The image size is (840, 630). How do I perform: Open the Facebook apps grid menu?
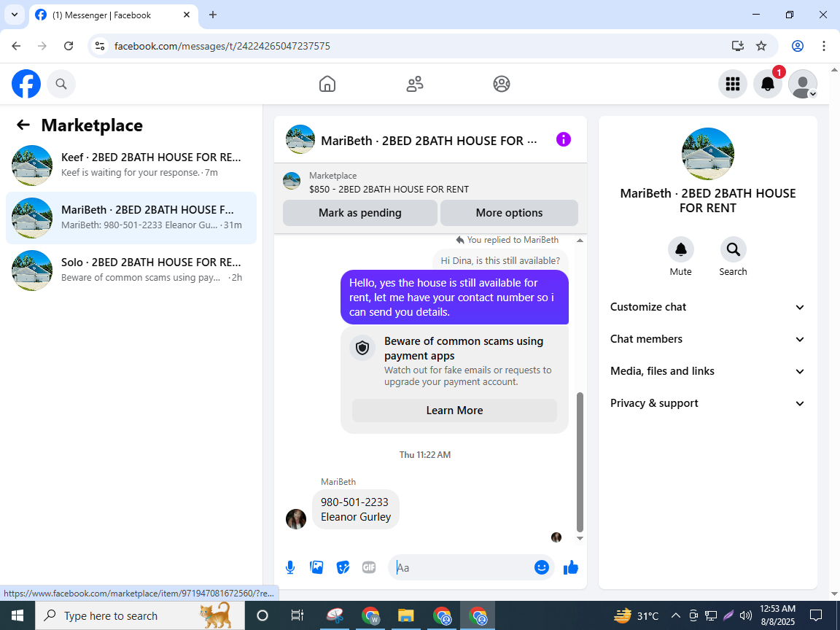(x=732, y=84)
